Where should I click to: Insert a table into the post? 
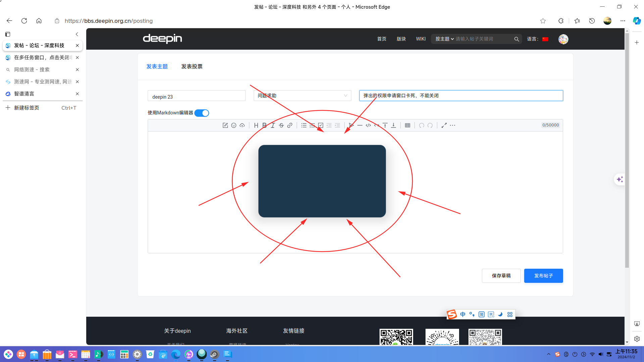pos(407,125)
